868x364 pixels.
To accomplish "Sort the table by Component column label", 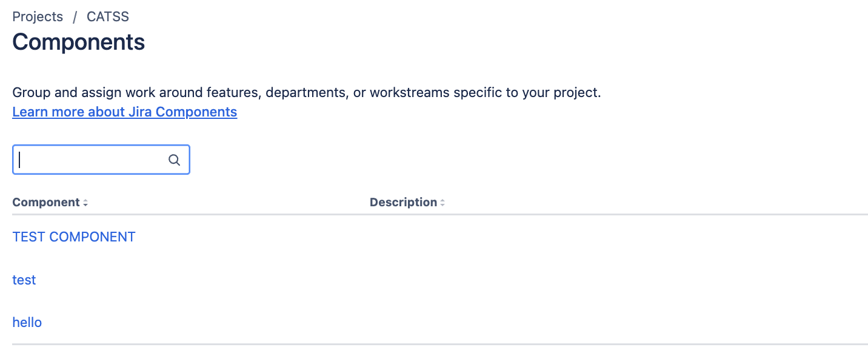I will tap(46, 203).
